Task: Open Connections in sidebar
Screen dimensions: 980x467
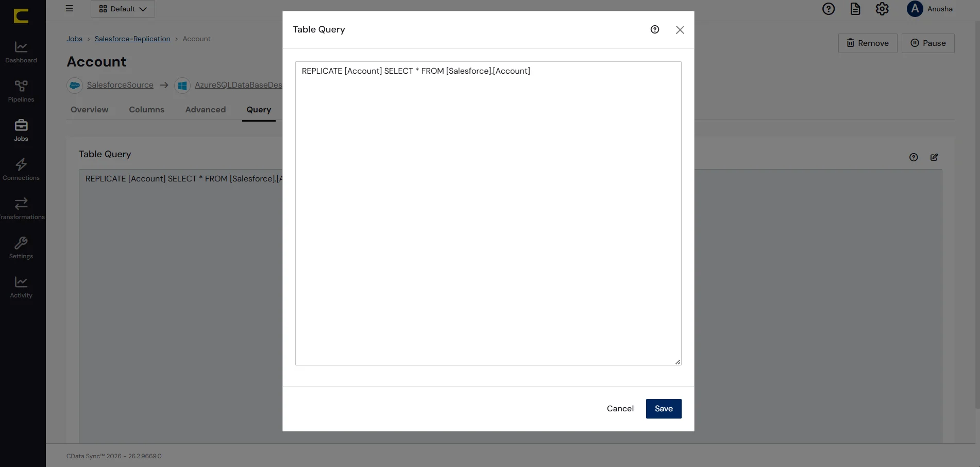Action: pyautogui.click(x=21, y=170)
